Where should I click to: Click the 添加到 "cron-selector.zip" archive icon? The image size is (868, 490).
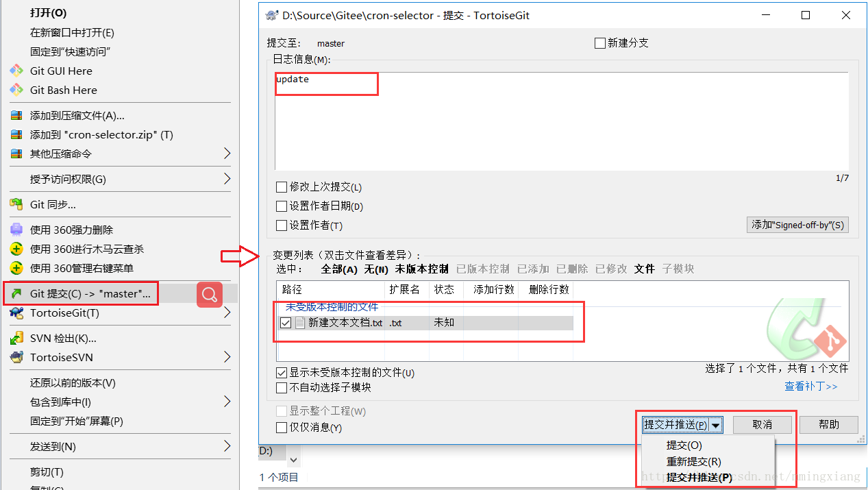pos(16,135)
